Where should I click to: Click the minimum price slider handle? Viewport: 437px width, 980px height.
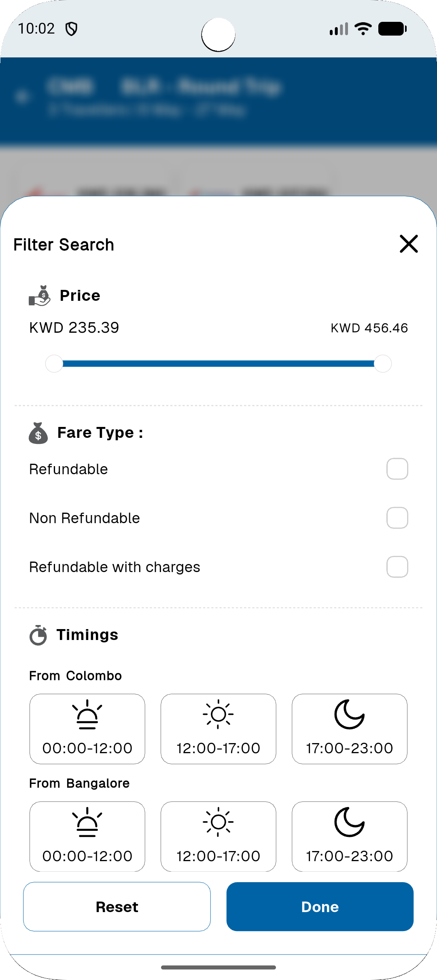pos(54,364)
